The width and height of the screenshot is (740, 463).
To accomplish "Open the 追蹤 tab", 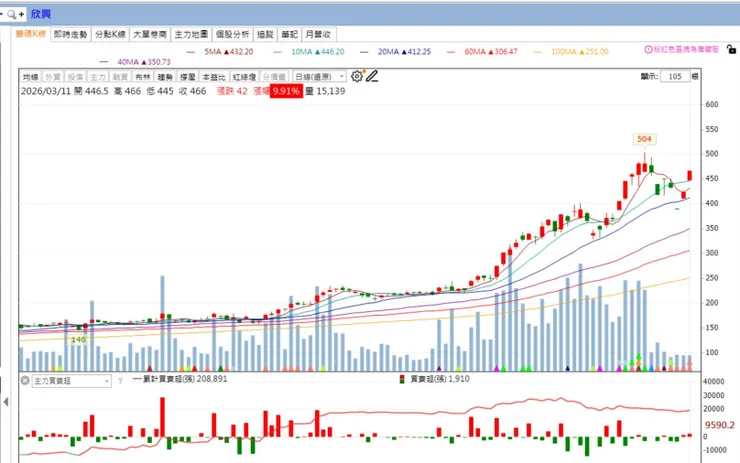I will point(265,34).
